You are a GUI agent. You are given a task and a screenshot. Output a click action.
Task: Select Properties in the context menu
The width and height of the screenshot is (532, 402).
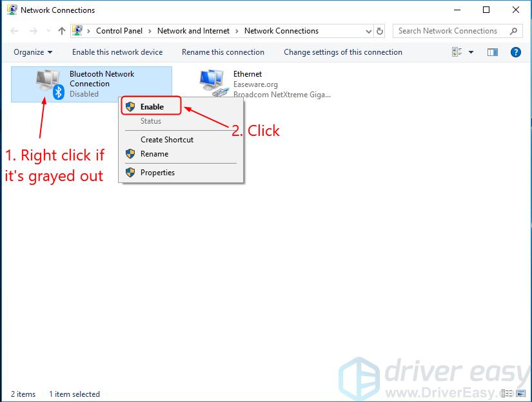coord(157,172)
